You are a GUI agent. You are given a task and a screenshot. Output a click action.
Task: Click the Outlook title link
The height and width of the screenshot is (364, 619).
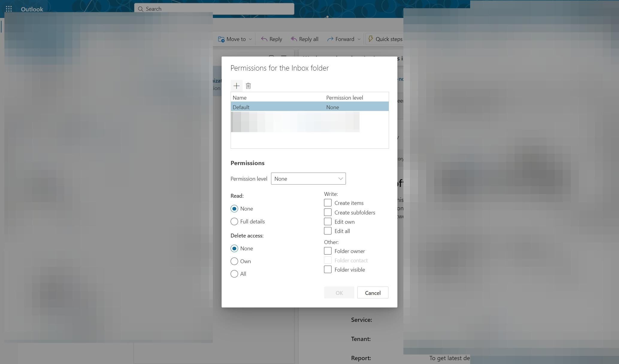(x=32, y=9)
